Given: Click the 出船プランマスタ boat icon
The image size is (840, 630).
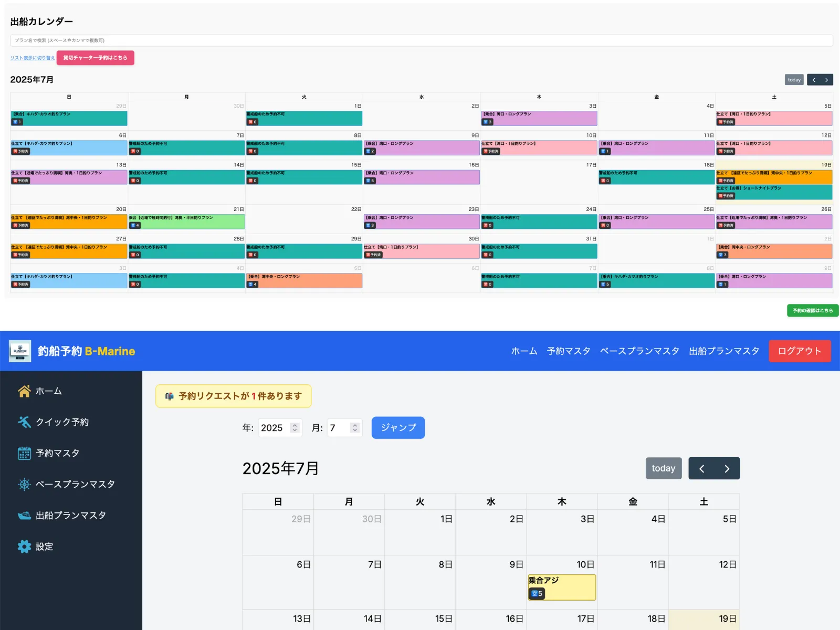Looking at the screenshot, I should coord(24,516).
